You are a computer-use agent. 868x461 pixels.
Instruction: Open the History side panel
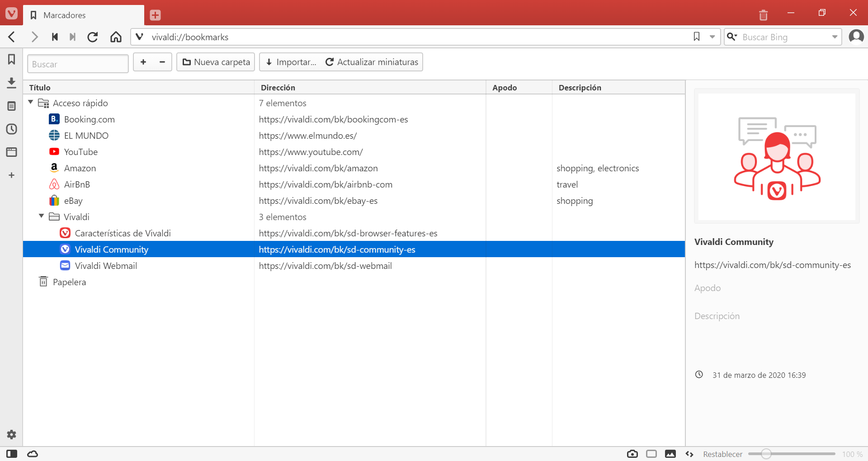pos(11,129)
